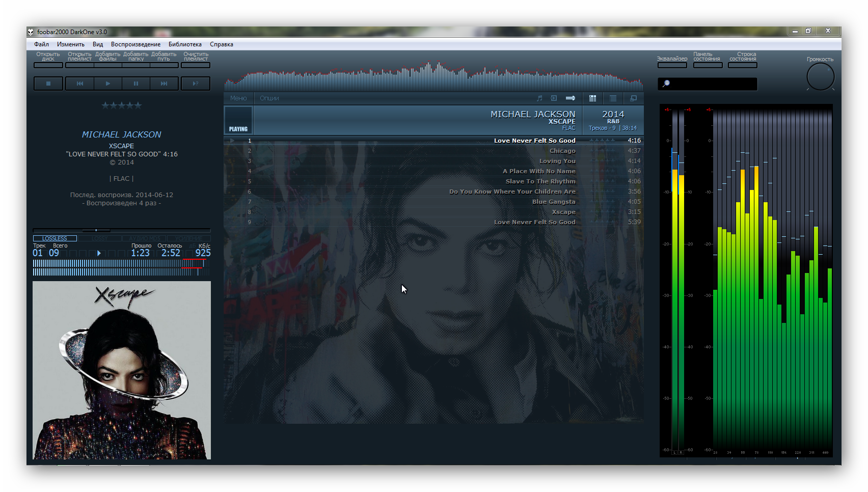Click the Очистить плейлист button

point(196,65)
